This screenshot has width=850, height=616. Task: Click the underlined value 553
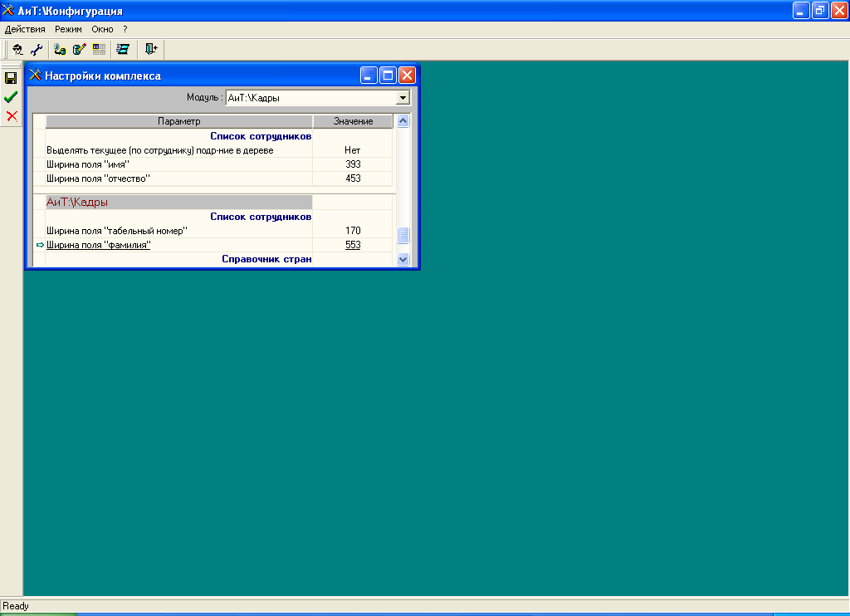pyautogui.click(x=353, y=245)
